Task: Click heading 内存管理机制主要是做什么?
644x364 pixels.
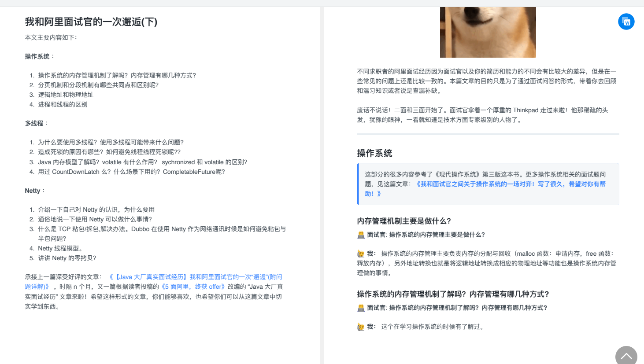Action: [x=404, y=221]
